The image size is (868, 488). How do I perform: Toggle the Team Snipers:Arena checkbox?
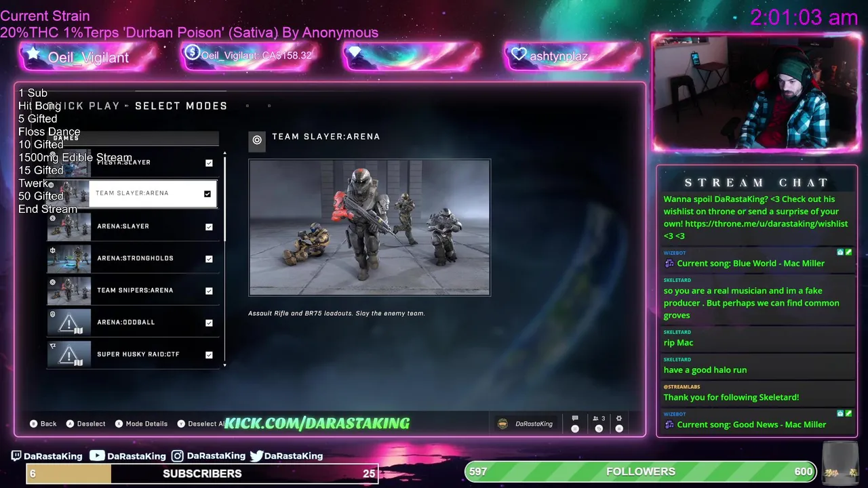[x=209, y=291]
